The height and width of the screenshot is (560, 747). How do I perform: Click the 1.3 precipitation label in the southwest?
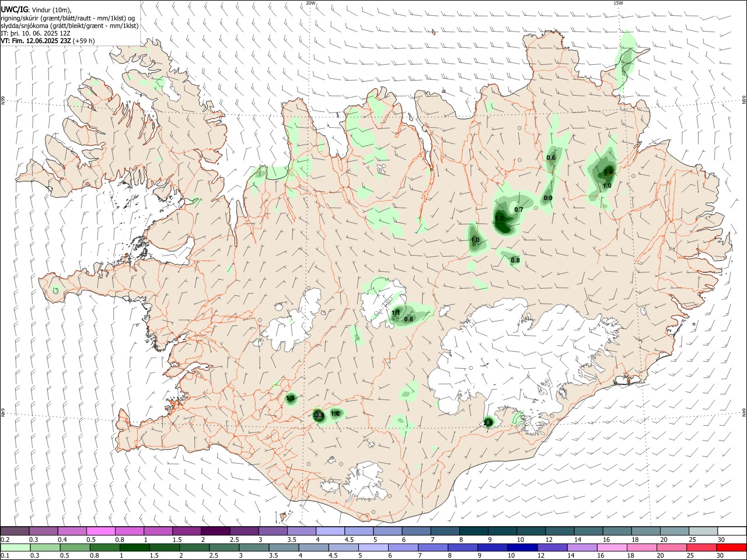(291, 398)
